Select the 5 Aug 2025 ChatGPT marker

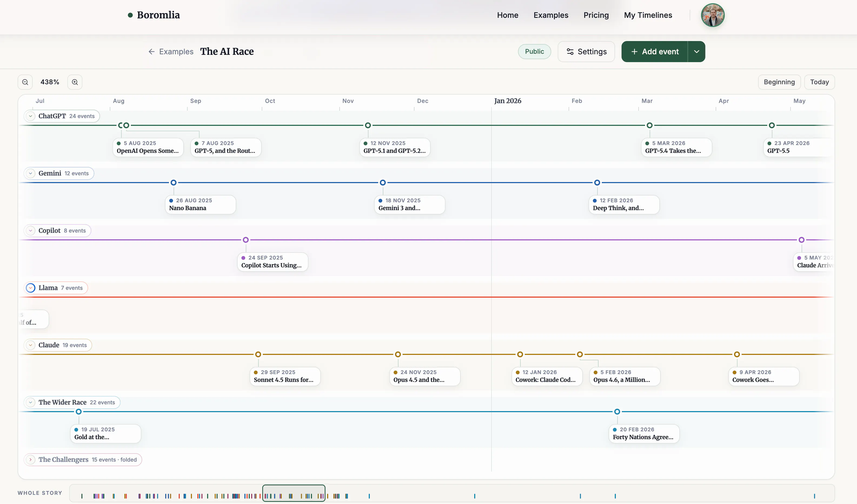(x=121, y=125)
